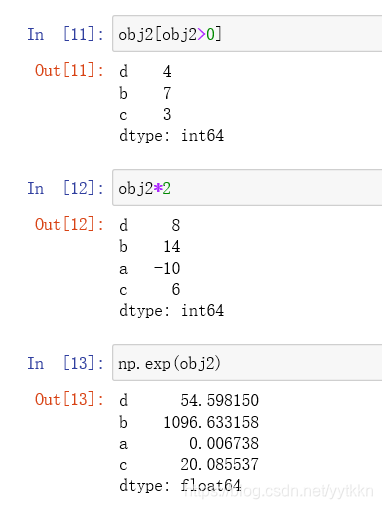This screenshot has height=509, width=382.
Task: Select the Out[13] prompt label
Action: tap(69, 399)
